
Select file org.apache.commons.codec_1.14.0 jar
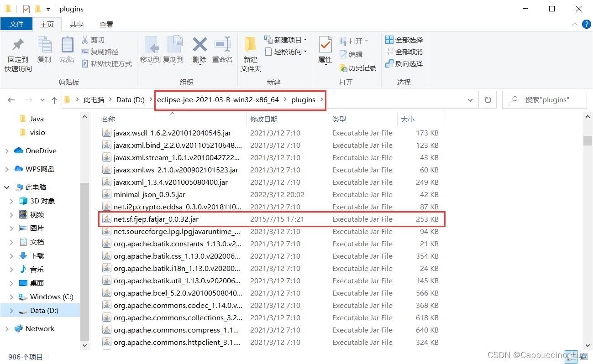point(178,306)
